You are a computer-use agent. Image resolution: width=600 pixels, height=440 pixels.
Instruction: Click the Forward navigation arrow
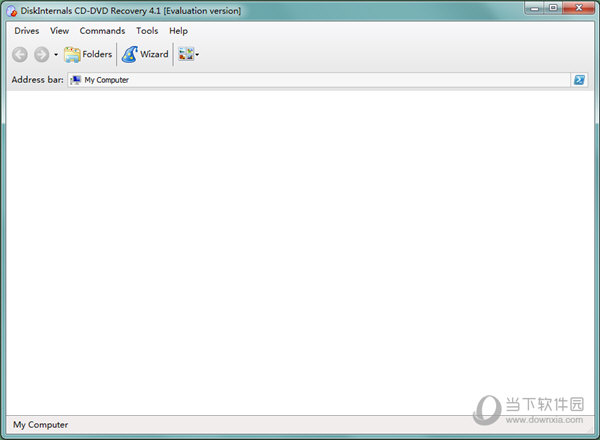pos(41,54)
